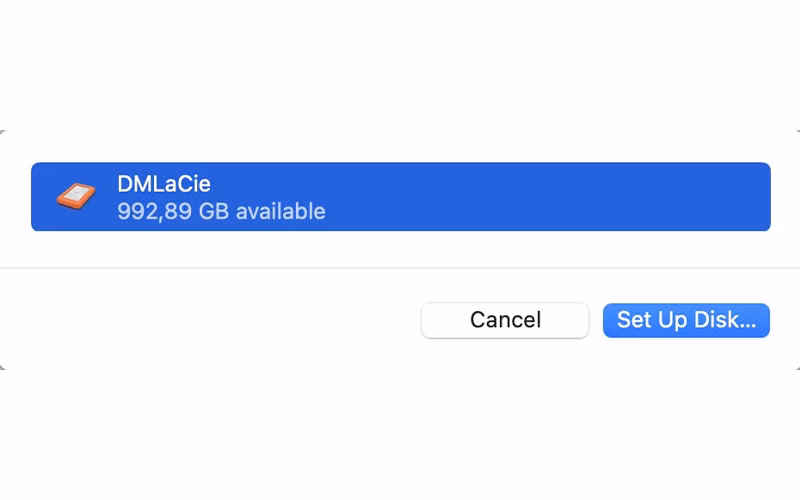800x500 pixels.
Task: Click the Set Up Disk… button
Action: pyautogui.click(x=686, y=320)
